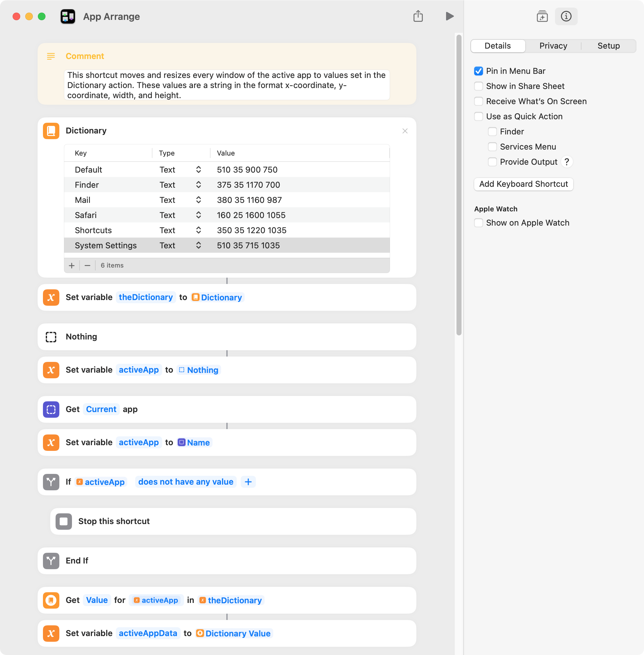Image resolution: width=644 pixels, height=655 pixels.
Task: Click the Stop this shortcut action icon
Action: [63, 522]
